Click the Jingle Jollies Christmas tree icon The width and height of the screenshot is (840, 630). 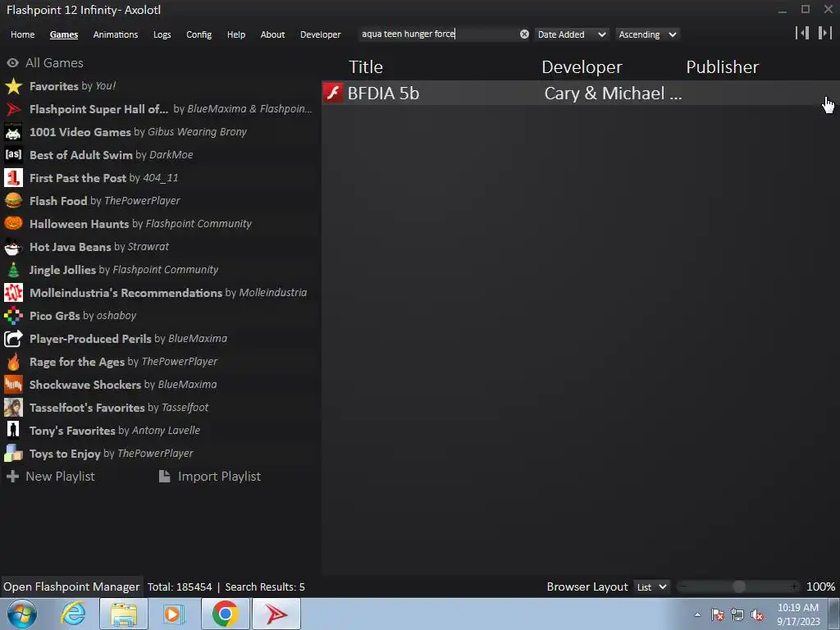click(13, 270)
